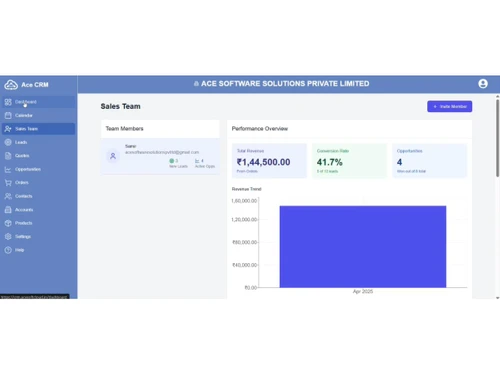Image resolution: width=500 pixels, height=375 pixels.
Task: Click the Invite Member button
Action: 449,106
